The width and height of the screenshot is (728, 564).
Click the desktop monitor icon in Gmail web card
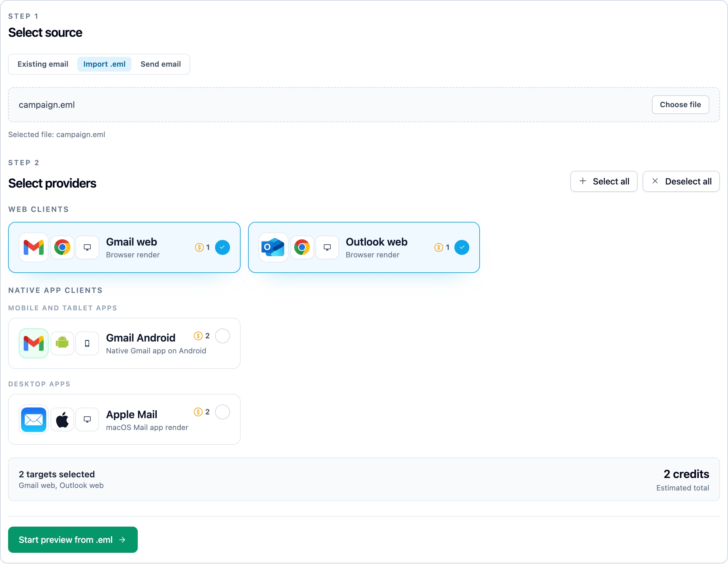tap(87, 247)
